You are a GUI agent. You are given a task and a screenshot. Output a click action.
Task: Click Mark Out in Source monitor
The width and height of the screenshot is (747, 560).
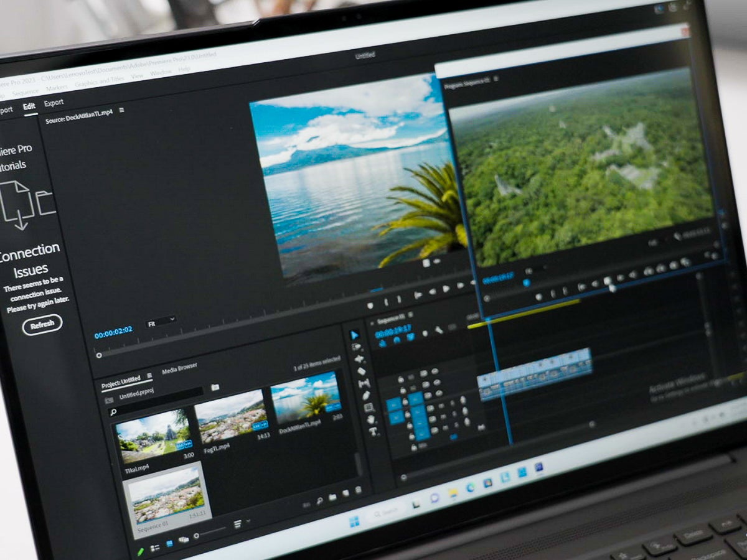(x=399, y=301)
